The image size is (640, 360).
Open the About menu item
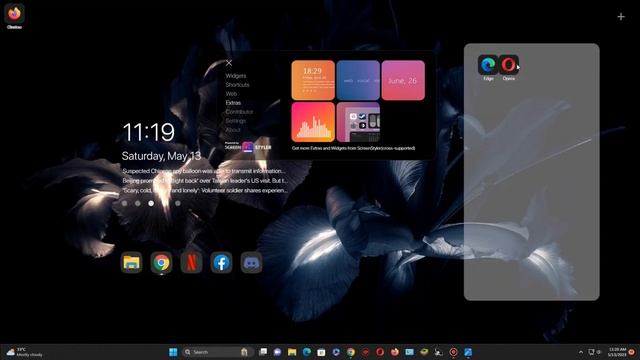coord(233,130)
